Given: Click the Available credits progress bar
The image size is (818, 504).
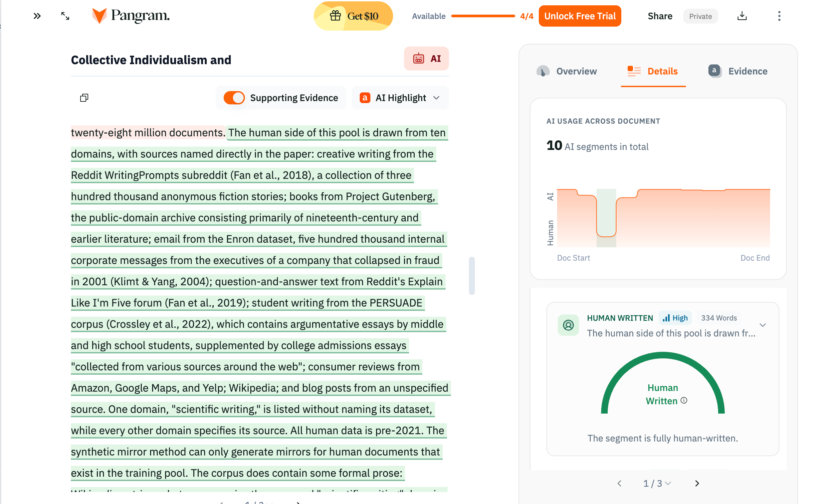Looking at the screenshot, I should coord(483,16).
